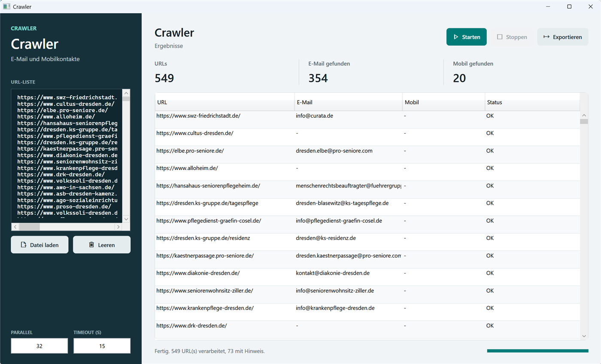This screenshot has height=364, width=601.
Task: Click the URLs count 549
Action: 164,78
